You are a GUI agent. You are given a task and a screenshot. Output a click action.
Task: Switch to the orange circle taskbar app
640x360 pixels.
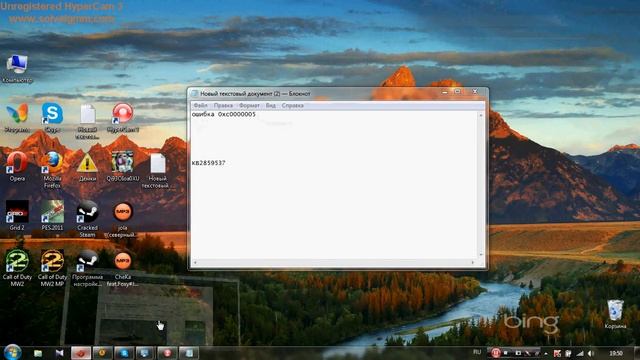102,353
